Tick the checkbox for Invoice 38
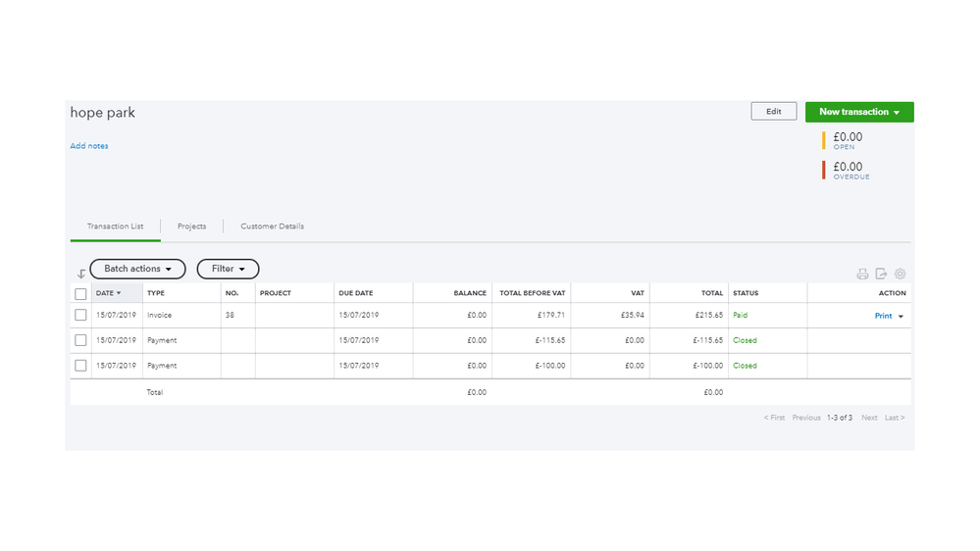The width and height of the screenshot is (980, 551). 80,316
